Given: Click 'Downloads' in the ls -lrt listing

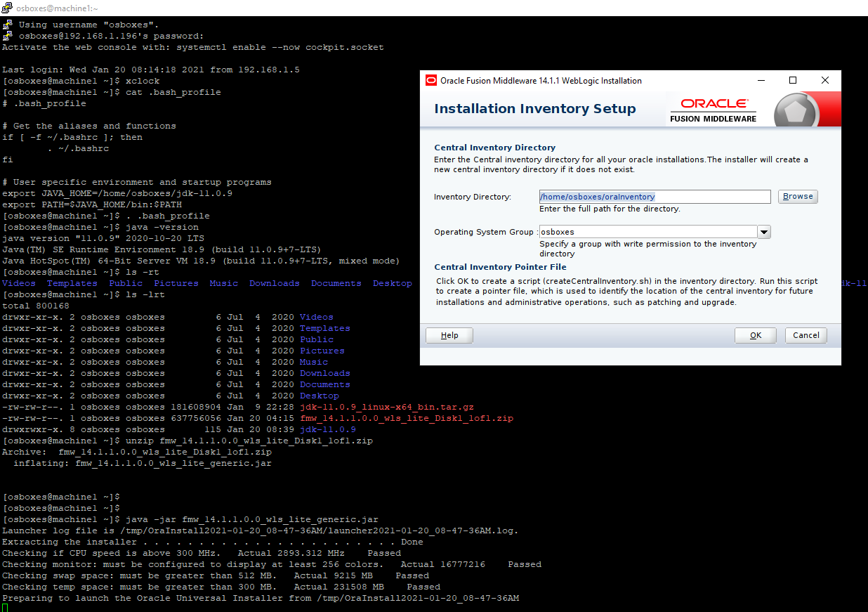Looking at the screenshot, I should click(x=325, y=373).
